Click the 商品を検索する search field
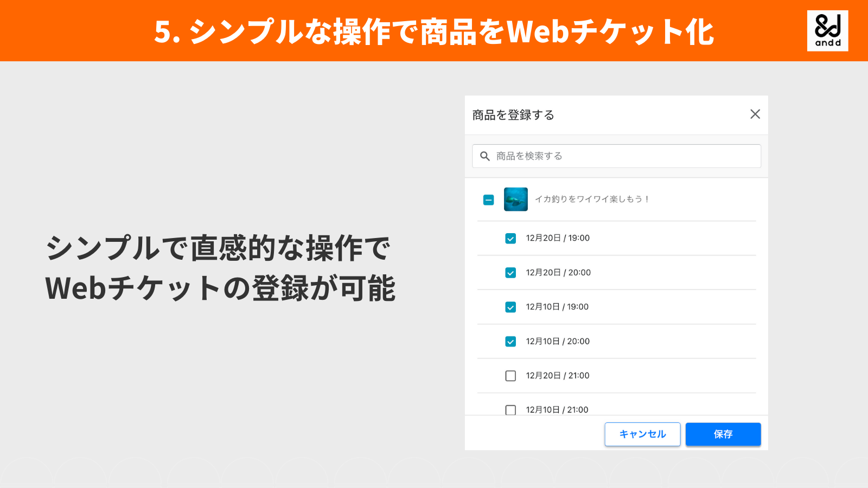The height and width of the screenshot is (488, 868). coord(616,156)
